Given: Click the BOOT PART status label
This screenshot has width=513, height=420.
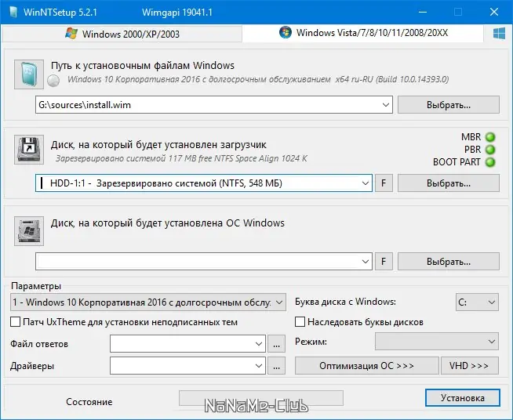Looking at the screenshot, I should click(x=457, y=162).
